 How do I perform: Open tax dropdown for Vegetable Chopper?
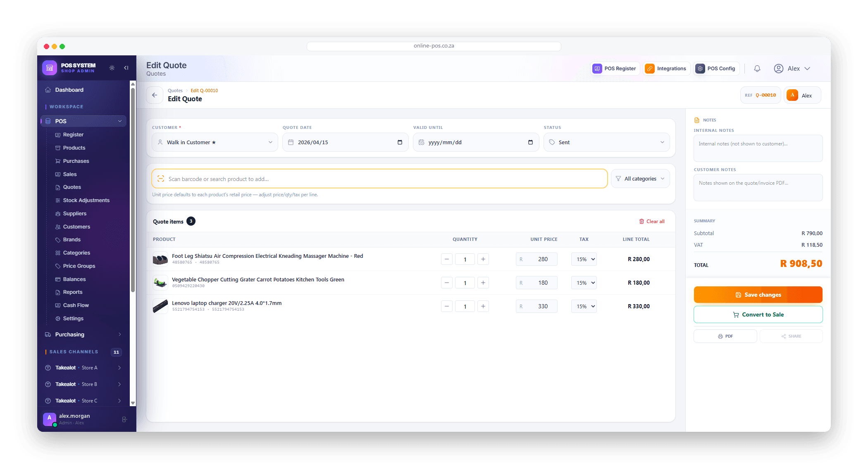click(584, 283)
